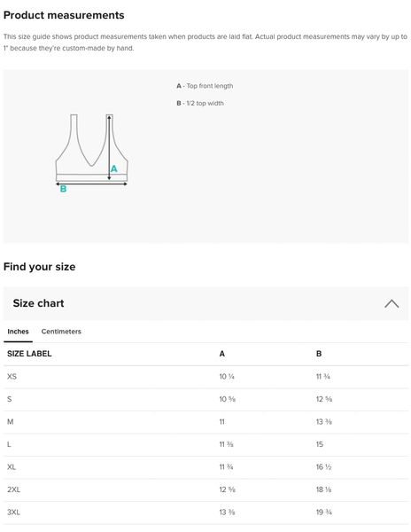This screenshot has width=411, height=532.
Task: Select the Inches tab
Action: click(x=18, y=332)
